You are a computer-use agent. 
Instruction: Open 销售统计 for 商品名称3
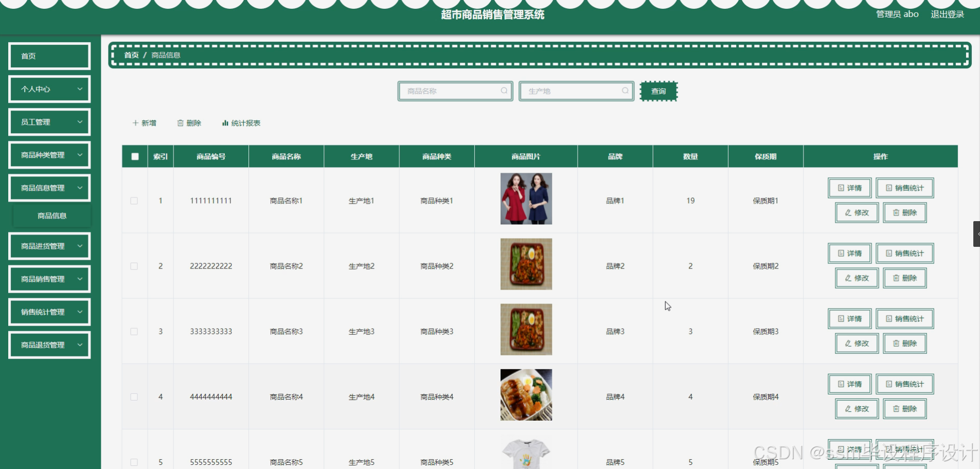(905, 318)
